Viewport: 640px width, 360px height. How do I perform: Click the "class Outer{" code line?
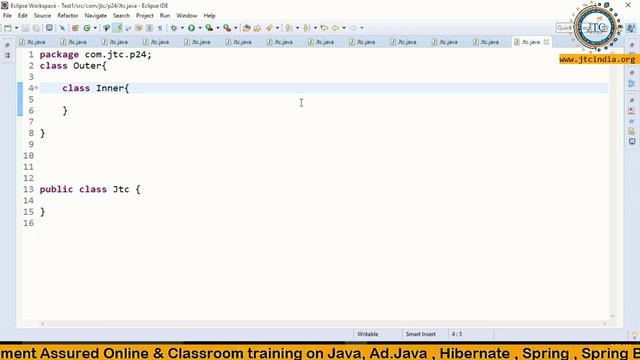point(73,66)
